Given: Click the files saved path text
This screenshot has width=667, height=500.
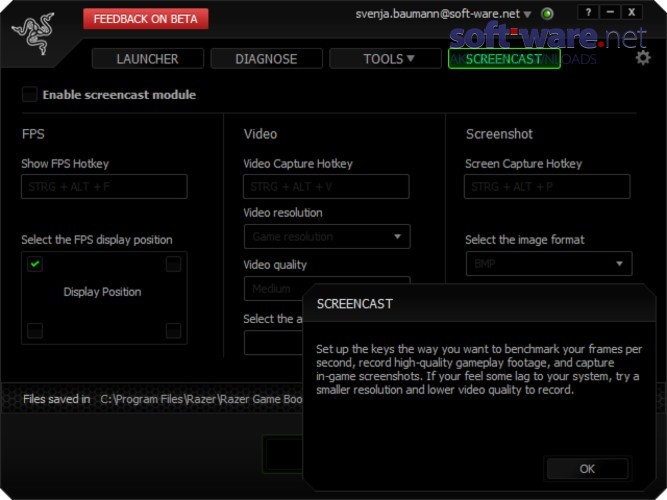Looking at the screenshot, I should click(x=201, y=399).
